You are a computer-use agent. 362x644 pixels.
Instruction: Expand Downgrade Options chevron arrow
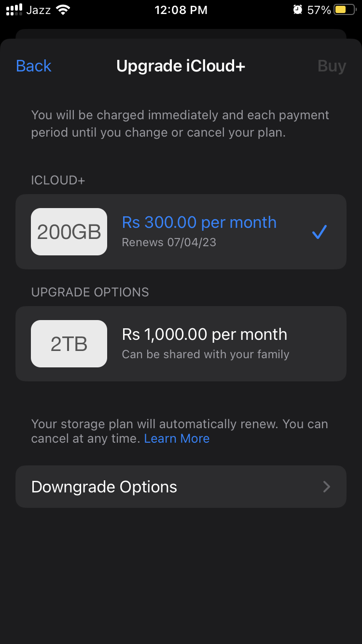point(327,487)
